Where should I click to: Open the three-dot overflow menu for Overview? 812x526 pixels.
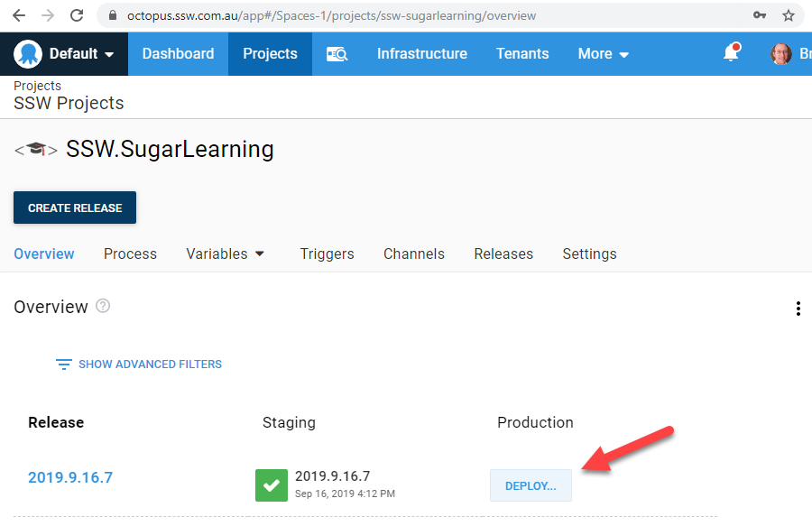click(798, 309)
